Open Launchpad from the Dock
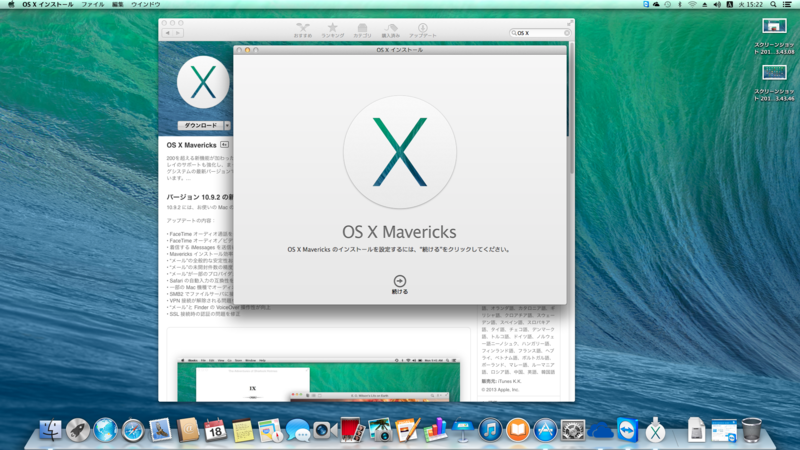The height and width of the screenshot is (450, 800). click(78, 430)
